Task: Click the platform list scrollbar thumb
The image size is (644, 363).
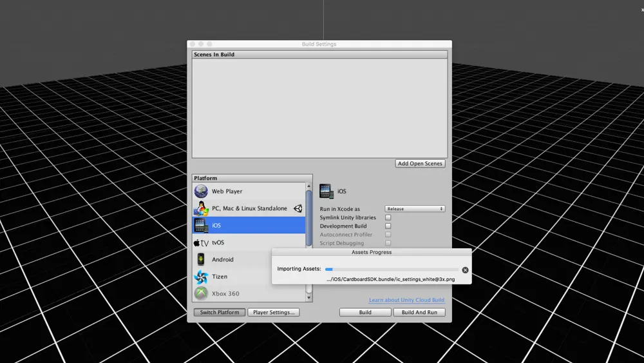Action: pyautogui.click(x=309, y=219)
